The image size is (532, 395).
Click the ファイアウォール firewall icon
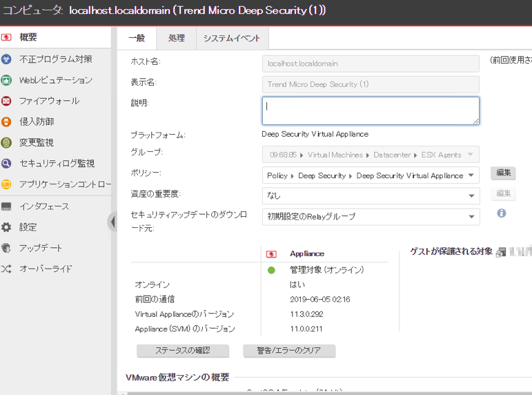pyautogui.click(x=7, y=101)
